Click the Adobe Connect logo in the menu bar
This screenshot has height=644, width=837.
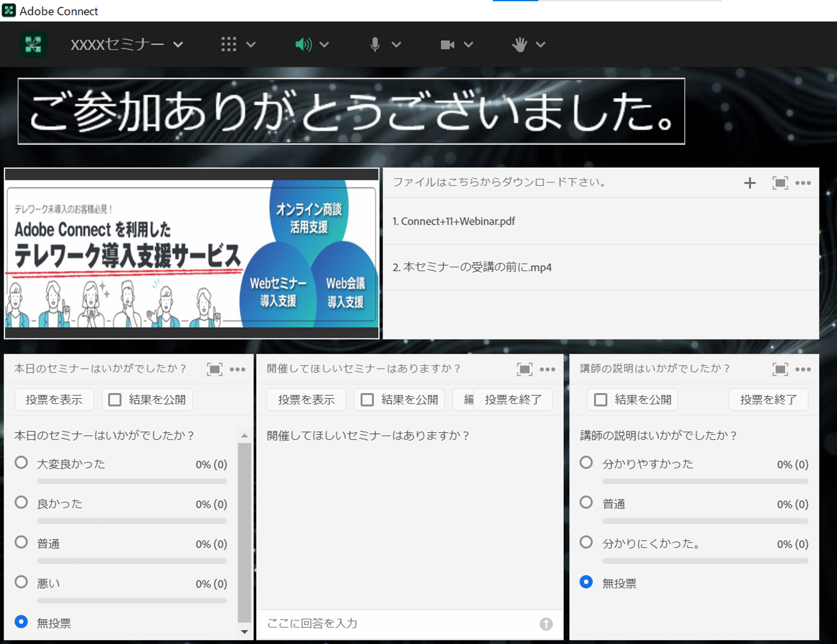(33, 44)
